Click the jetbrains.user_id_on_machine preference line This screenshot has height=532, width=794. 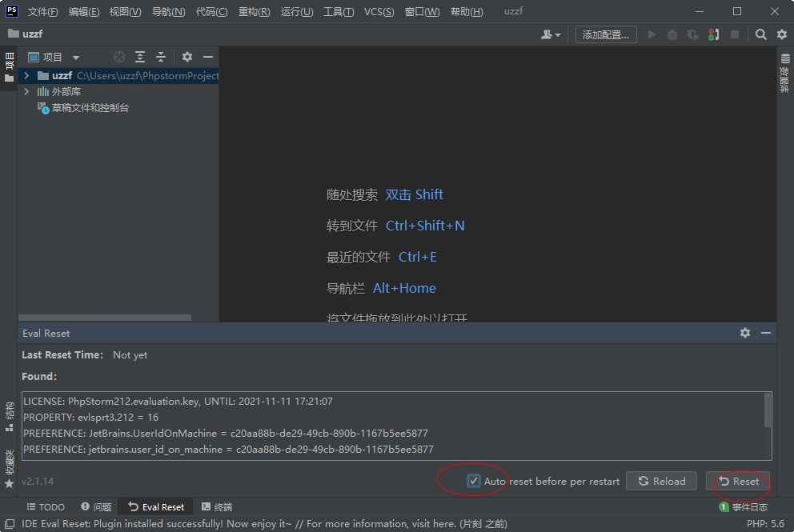(x=228, y=450)
